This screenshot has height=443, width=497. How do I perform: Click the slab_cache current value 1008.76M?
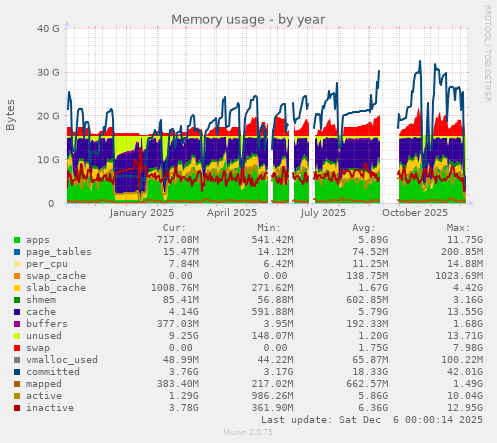[x=175, y=288]
